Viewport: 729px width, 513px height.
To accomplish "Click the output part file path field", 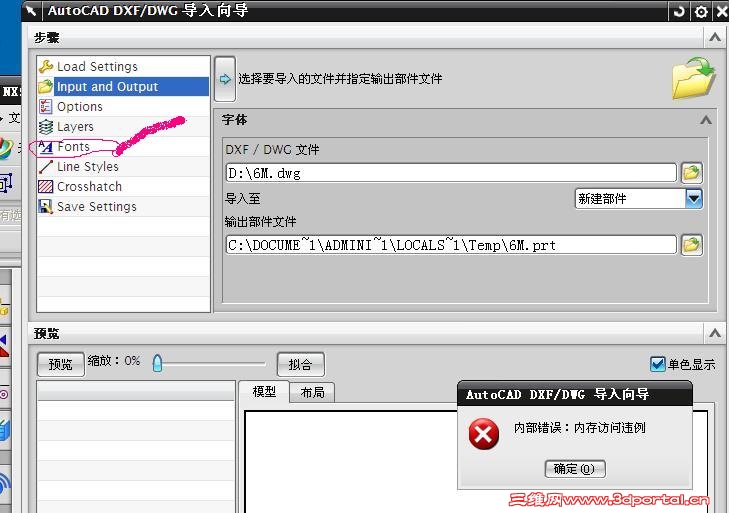I will click(x=451, y=245).
